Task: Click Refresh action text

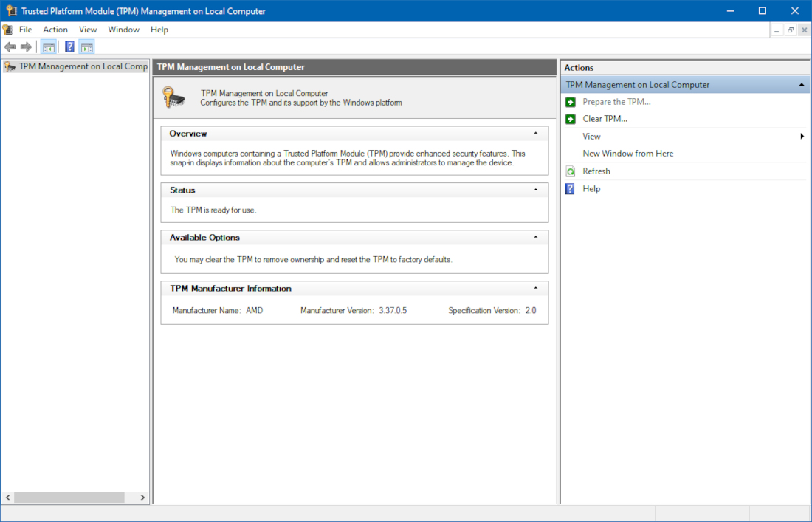Action: tap(596, 171)
